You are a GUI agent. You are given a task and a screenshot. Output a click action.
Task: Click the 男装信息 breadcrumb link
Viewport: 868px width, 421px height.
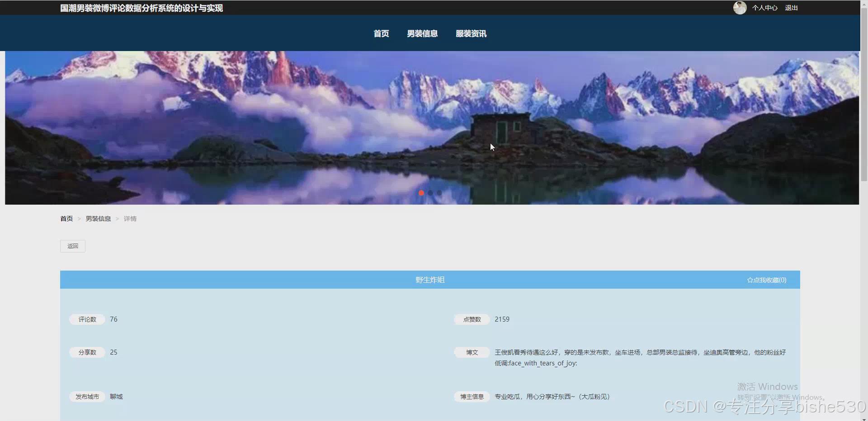click(98, 219)
